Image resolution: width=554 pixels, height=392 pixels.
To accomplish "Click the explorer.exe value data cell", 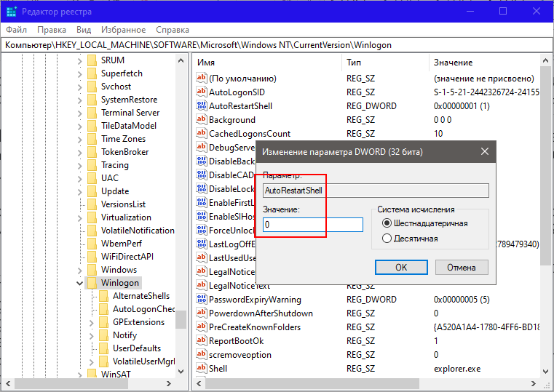I will click(x=457, y=369).
